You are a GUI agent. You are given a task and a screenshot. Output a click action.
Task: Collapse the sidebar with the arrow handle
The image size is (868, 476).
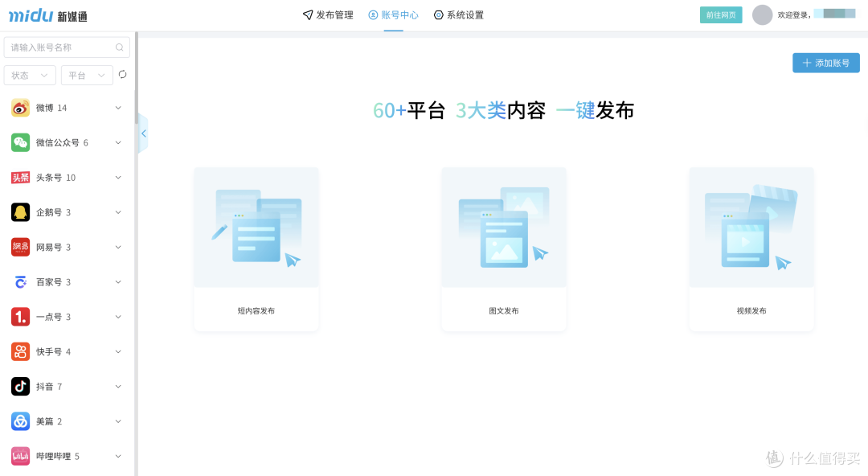coord(143,133)
